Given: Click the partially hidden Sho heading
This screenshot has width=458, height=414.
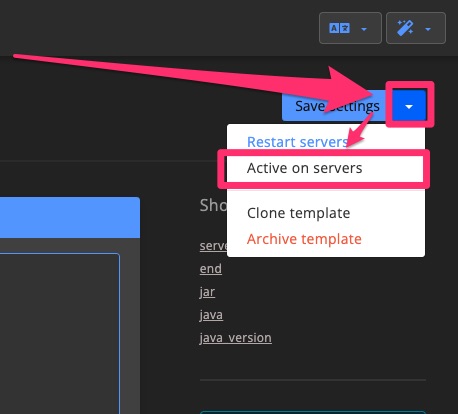Looking at the screenshot, I should tap(213, 205).
